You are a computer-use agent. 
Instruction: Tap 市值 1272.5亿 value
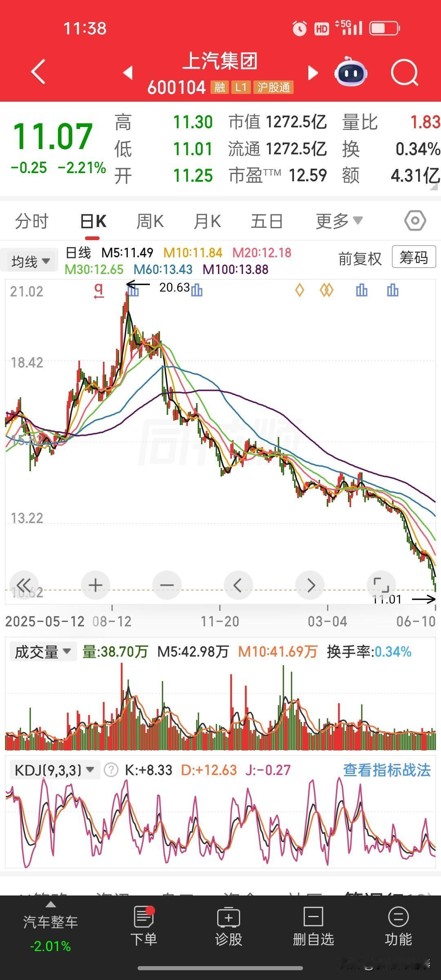(278, 122)
